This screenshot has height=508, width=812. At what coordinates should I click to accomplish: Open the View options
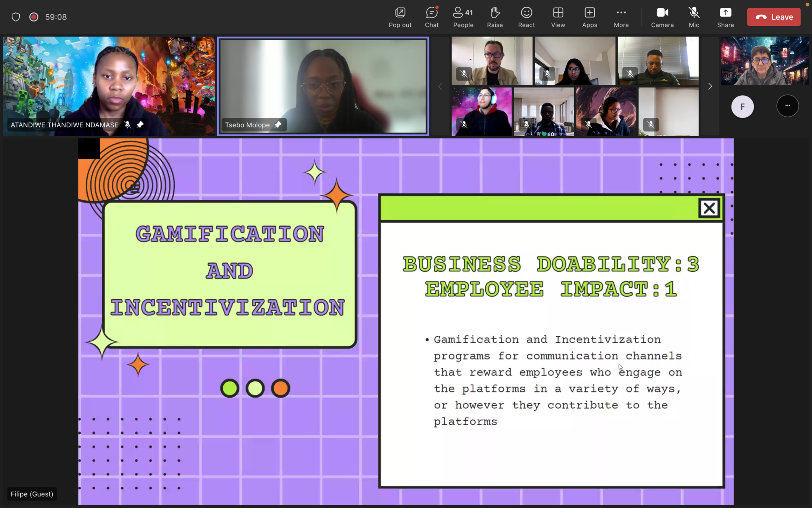pos(557,17)
